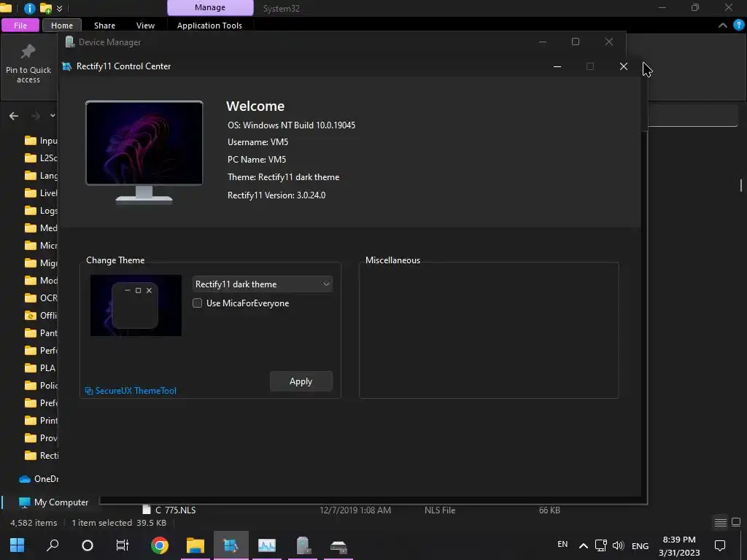Screen dimensions: 747x560
Task: Open Cortana circle icon on taskbar
Action: click(x=88, y=545)
